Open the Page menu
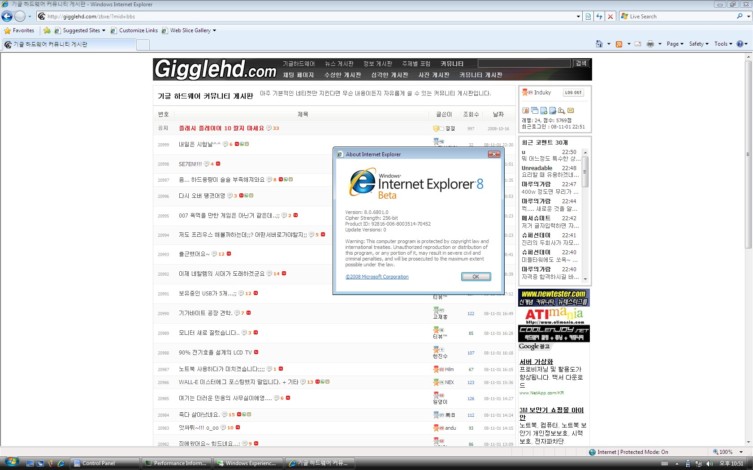This screenshot has width=753, height=470. 675,44
